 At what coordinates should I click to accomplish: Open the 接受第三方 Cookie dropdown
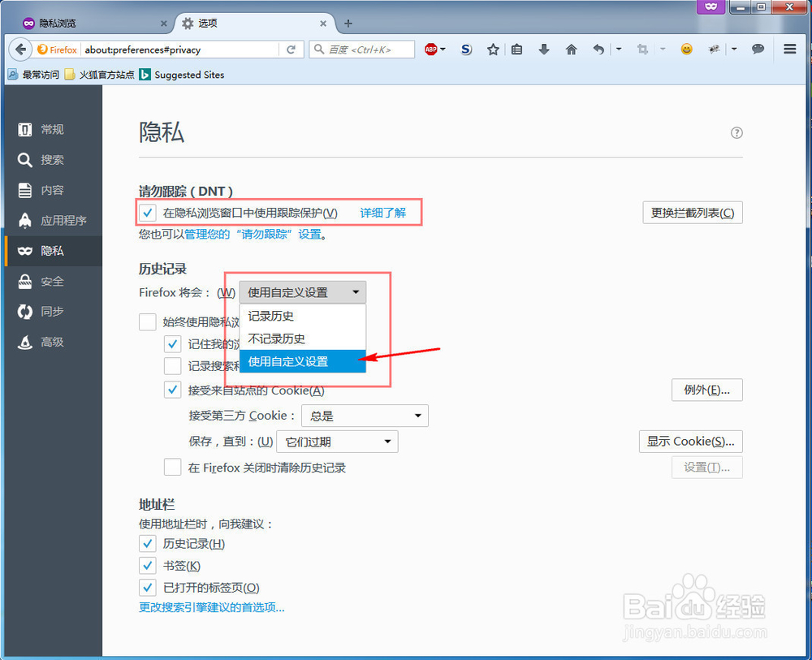click(365, 415)
